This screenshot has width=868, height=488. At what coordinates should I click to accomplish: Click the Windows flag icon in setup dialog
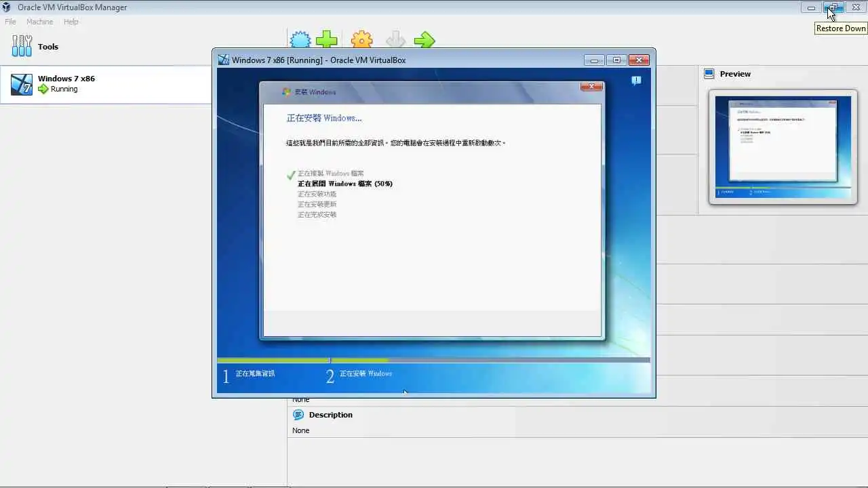287,91
